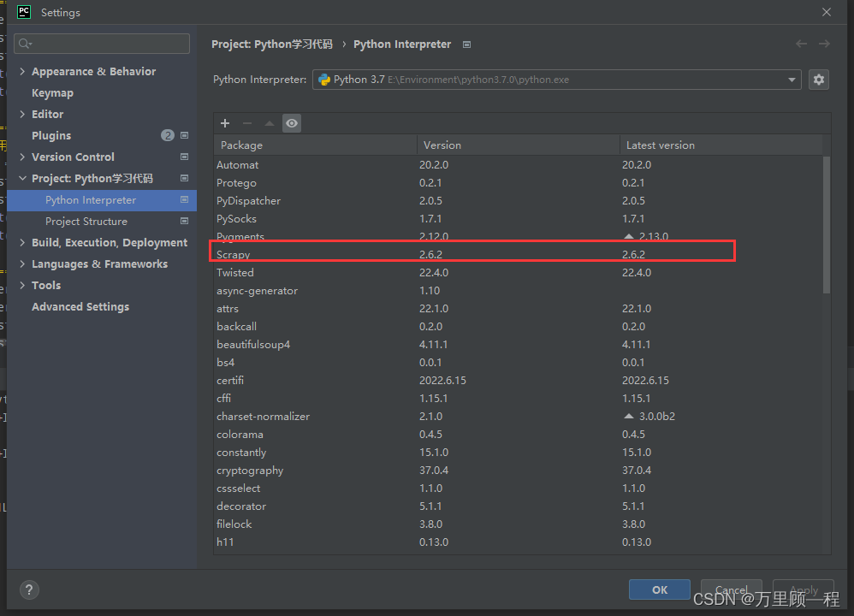Select the PySocks package row
This screenshot has width=854, height=616.
[x=518, y=218]
